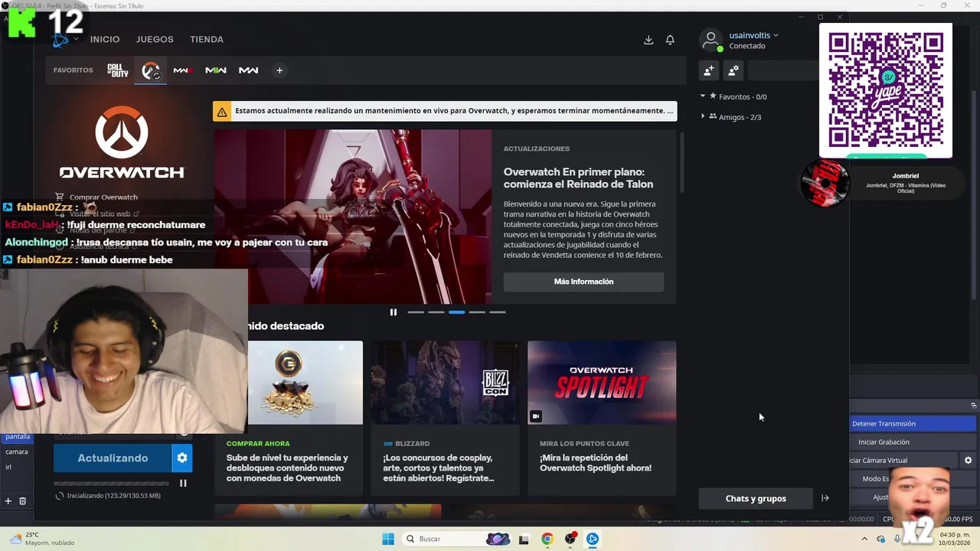980x551 pixels.
Task: Open the BlizzCon cosplay thumbnail
Action: point(445,383)
